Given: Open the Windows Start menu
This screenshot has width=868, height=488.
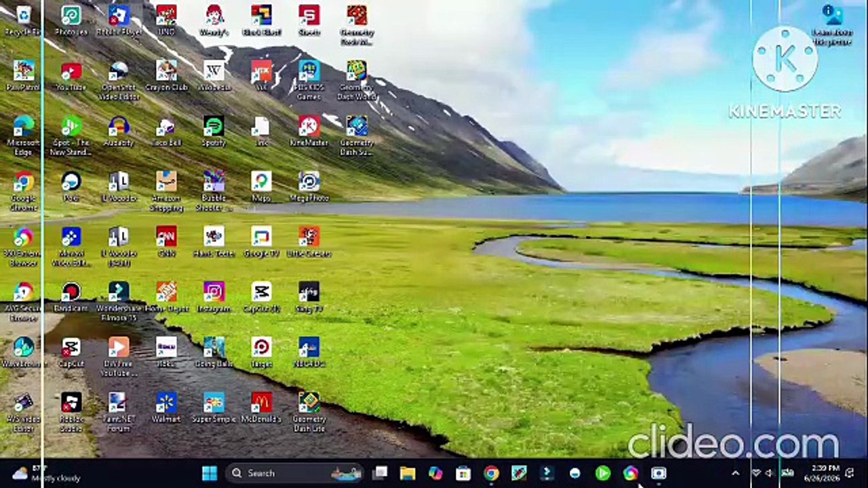Looking at the screenshot, I should pyautogui.click(x=210, y=473).
